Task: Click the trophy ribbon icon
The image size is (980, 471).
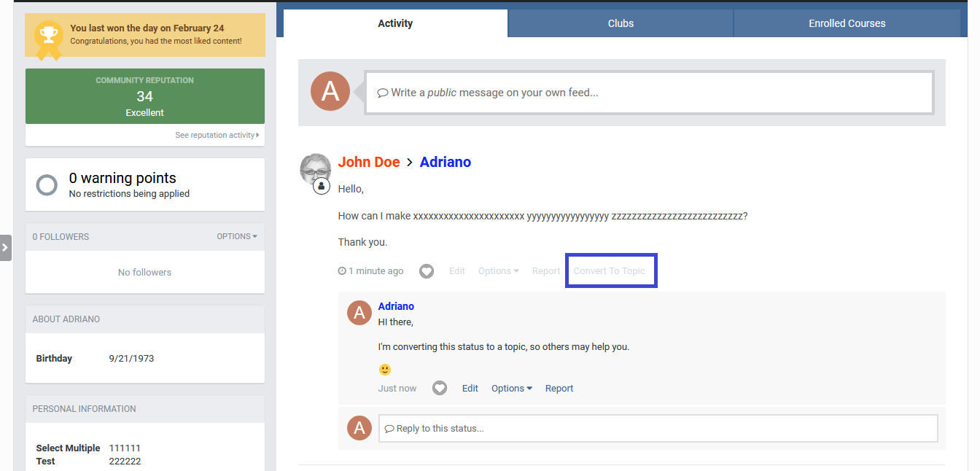Action: coord(49,36)
